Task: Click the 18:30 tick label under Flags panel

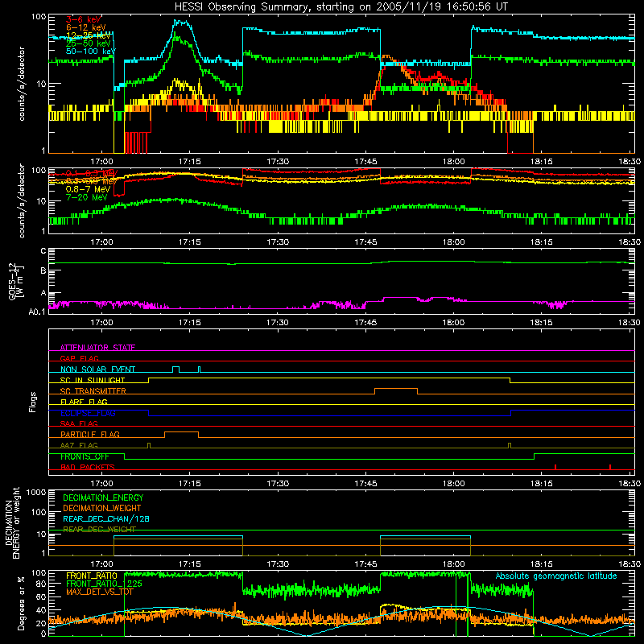Action: [x=630, y=483]
